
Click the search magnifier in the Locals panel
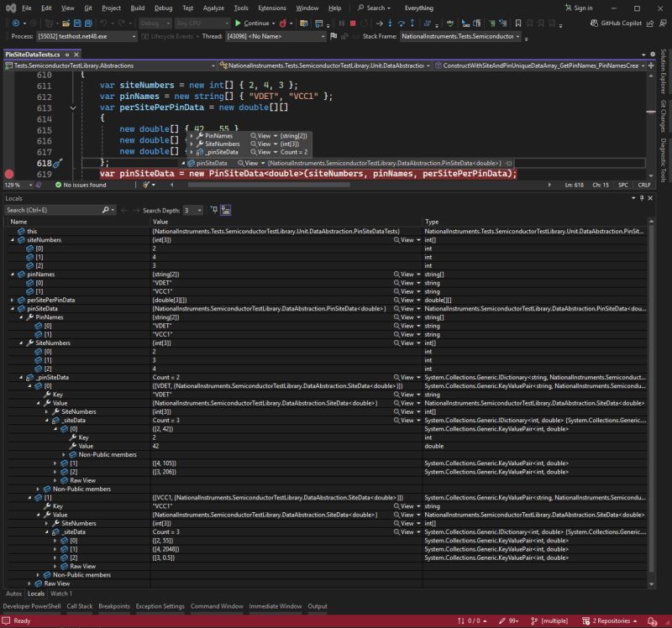pos(105,210)
